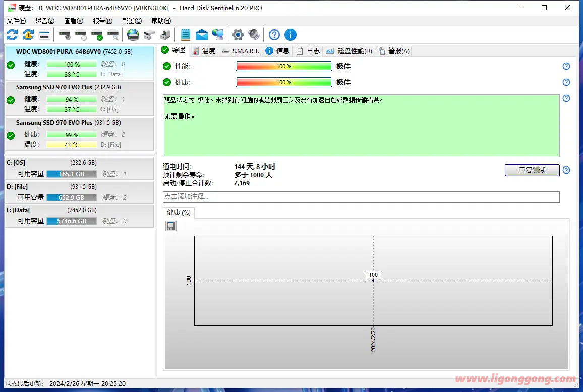Click the disk panel list toolbar icon

tap(44, 35)
